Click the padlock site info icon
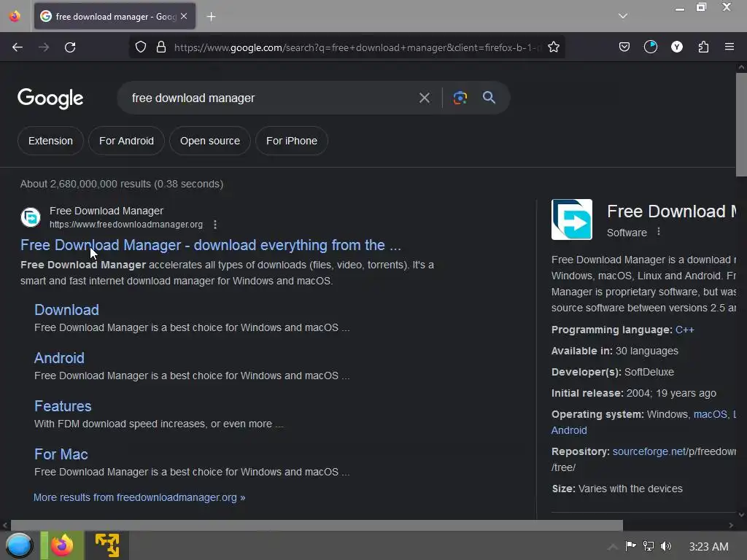 pos(161,47)
